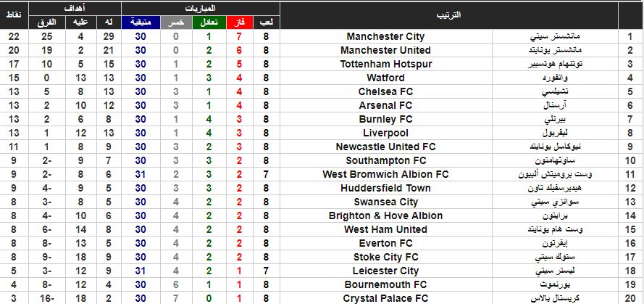Click Watford's rank number 4

[630, 78]
